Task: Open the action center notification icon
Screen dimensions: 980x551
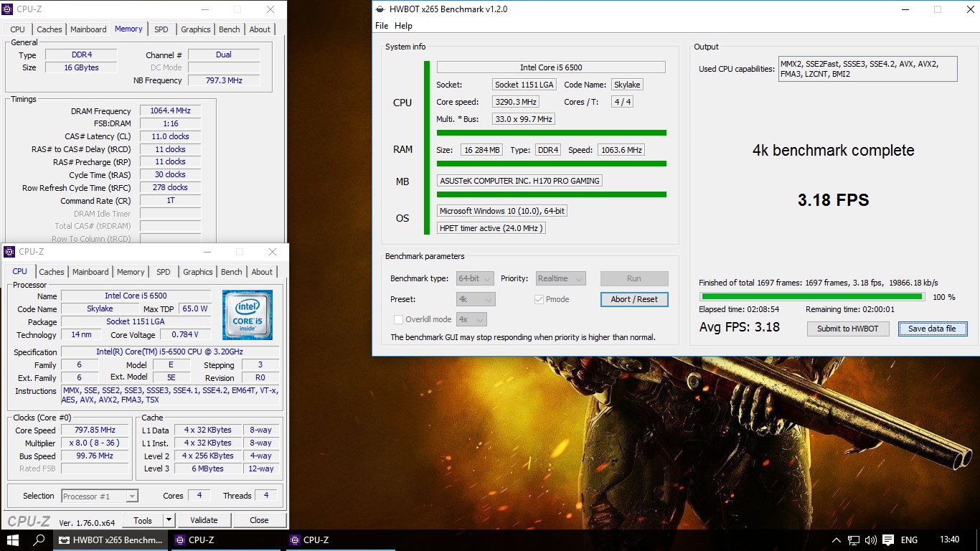Action: (x=888, y=540)
